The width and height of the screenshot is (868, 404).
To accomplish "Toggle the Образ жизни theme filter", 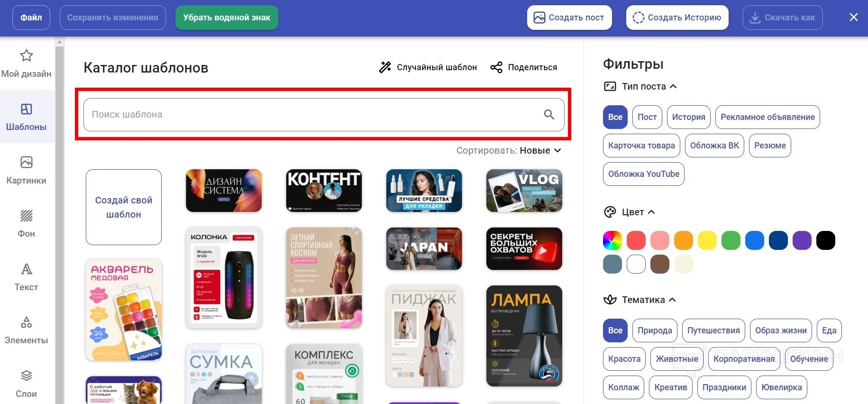I will pos(781,331).
